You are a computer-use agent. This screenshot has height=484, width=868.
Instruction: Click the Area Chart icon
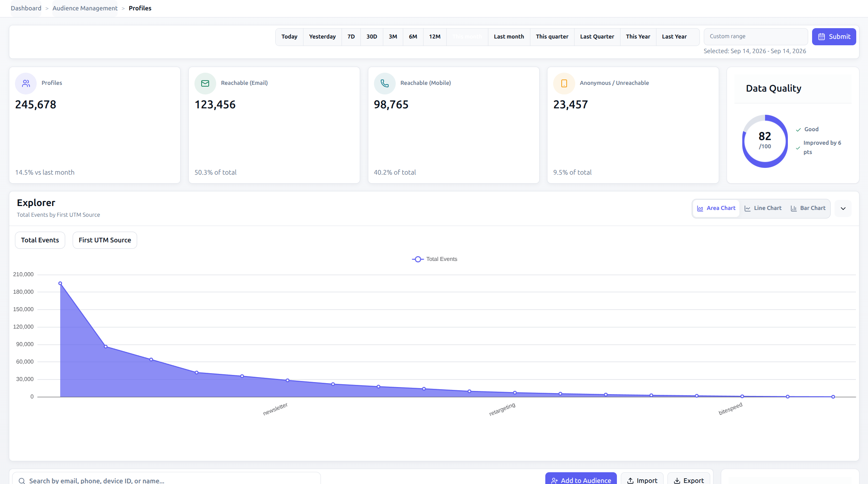[x=700, y=208]
